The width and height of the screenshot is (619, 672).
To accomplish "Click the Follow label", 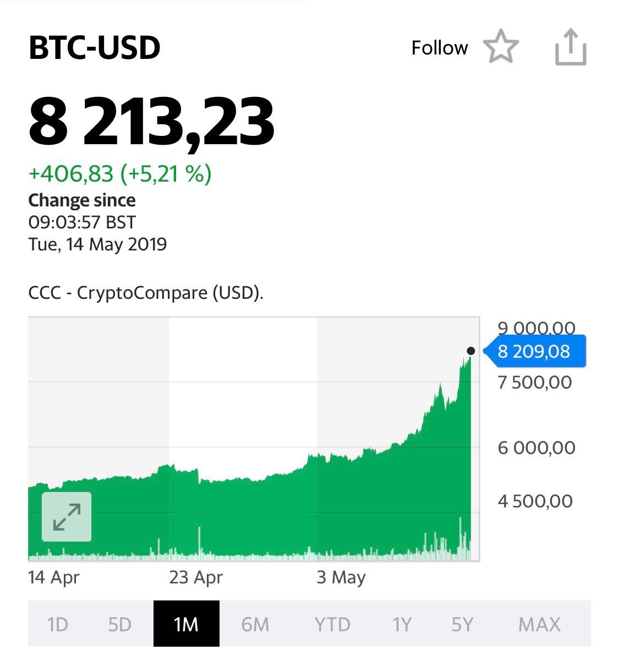I will coord(440,48).
